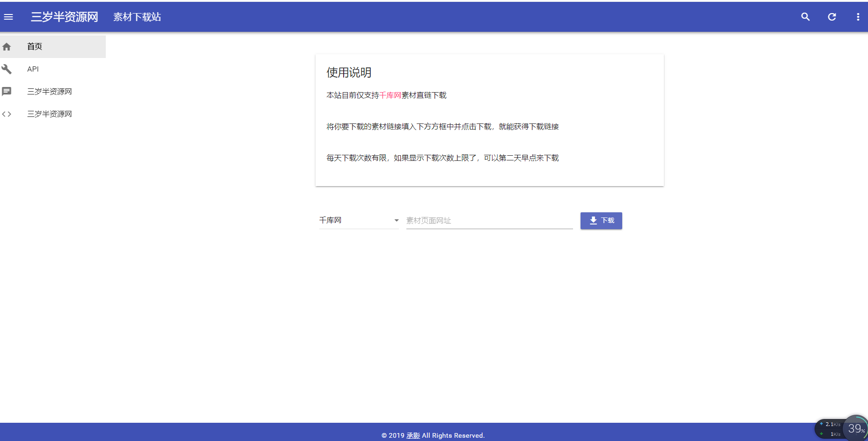This screenshot has height=441, width=868.
Task: Open 三岁半资源网 label next to code icon
Action: tap(50, 114)
